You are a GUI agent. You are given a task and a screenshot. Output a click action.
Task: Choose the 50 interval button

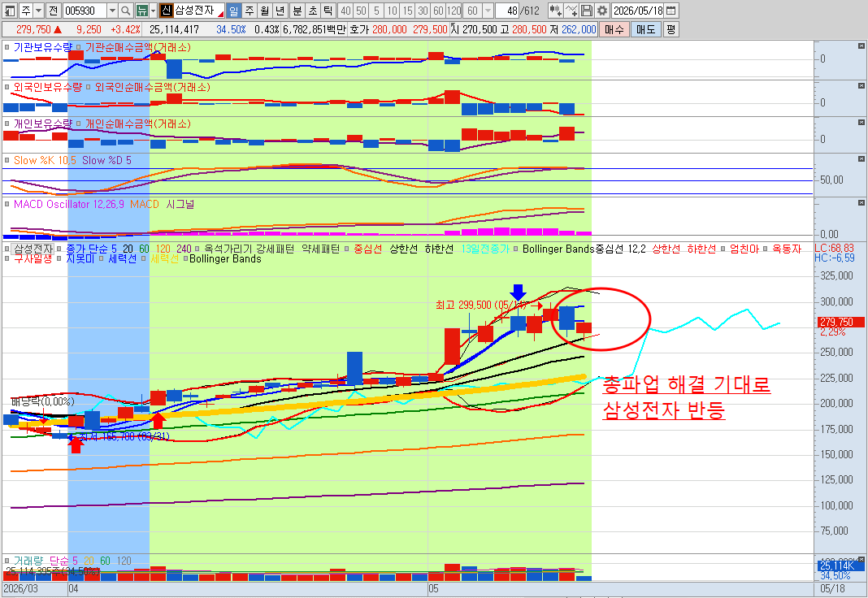point(361,11)
